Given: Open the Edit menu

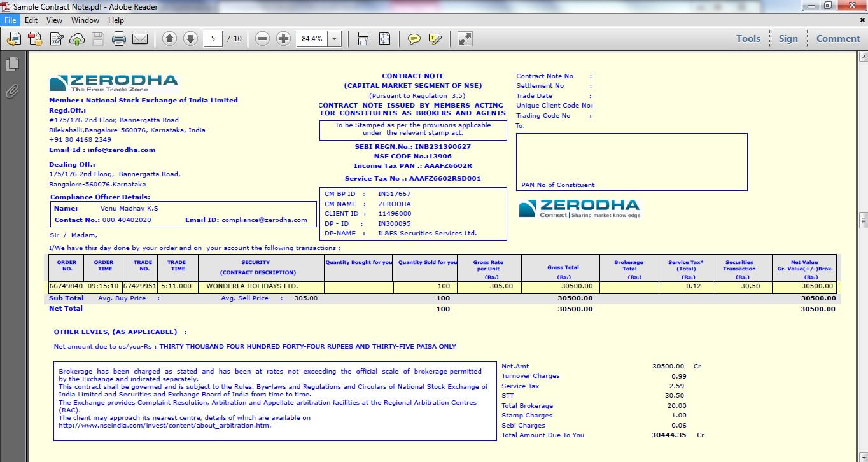Looking at the screenshot, I should [x=31, y=20].
